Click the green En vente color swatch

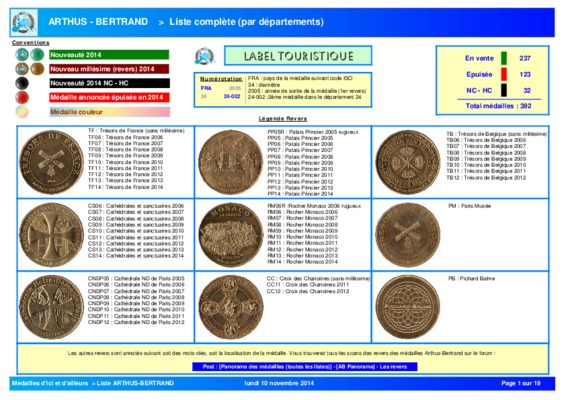504,58
